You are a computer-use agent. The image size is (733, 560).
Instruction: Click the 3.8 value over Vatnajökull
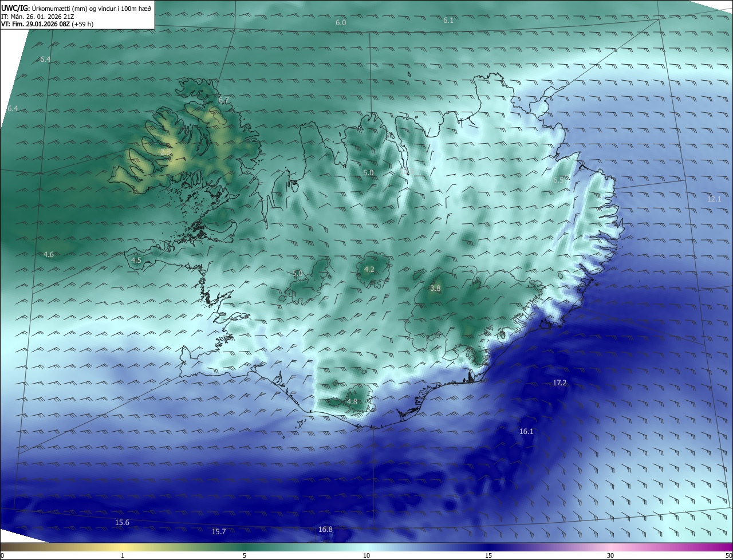(x=435, y=289)
